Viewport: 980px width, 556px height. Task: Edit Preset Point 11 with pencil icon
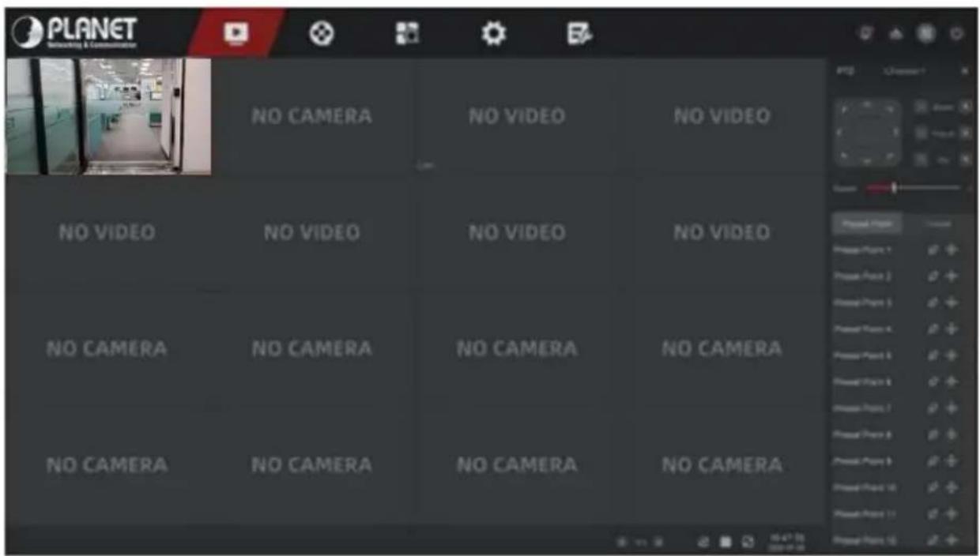tap(933, 513)
